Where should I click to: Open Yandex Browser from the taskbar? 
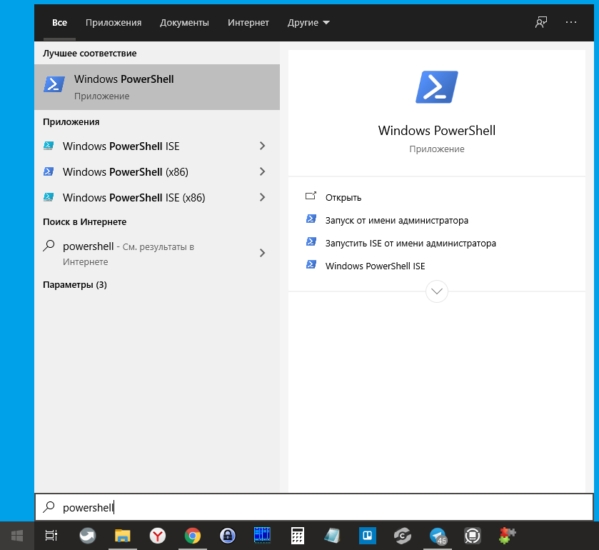point(157,535)
